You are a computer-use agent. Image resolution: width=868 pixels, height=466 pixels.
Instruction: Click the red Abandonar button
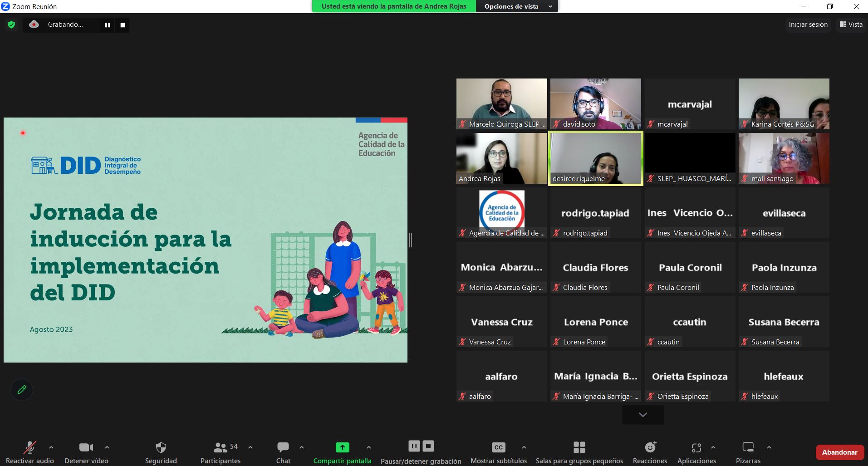[839, 452]
